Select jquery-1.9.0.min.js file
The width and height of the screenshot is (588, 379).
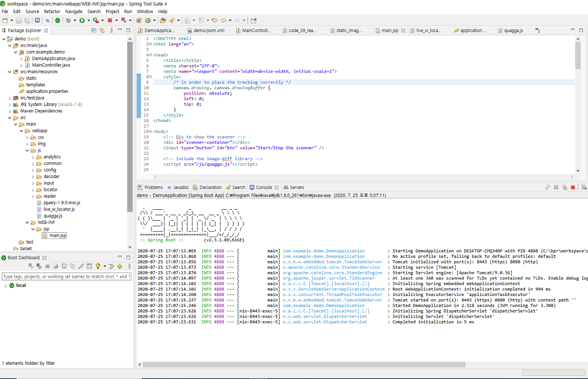click(x=62, y=203)
